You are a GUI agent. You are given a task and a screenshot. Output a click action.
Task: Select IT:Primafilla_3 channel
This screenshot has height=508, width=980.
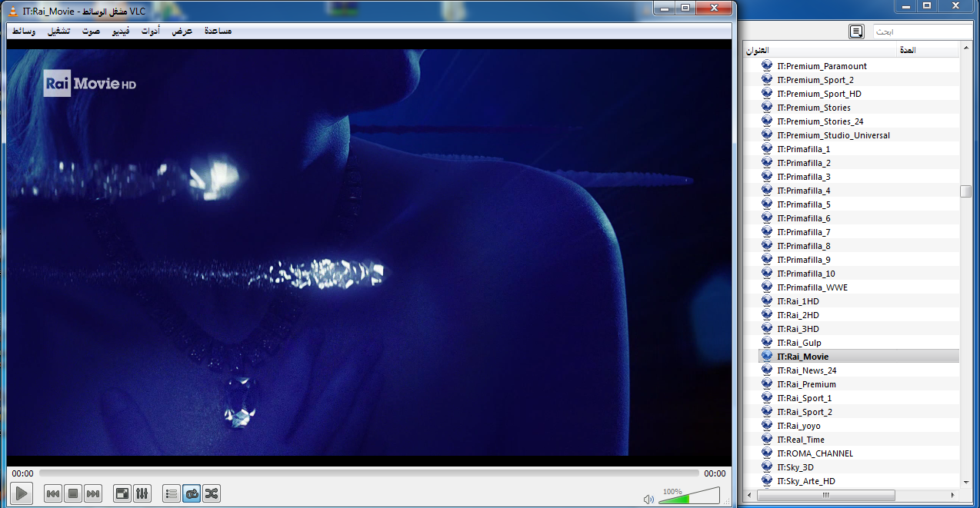(x=804, y=177)
